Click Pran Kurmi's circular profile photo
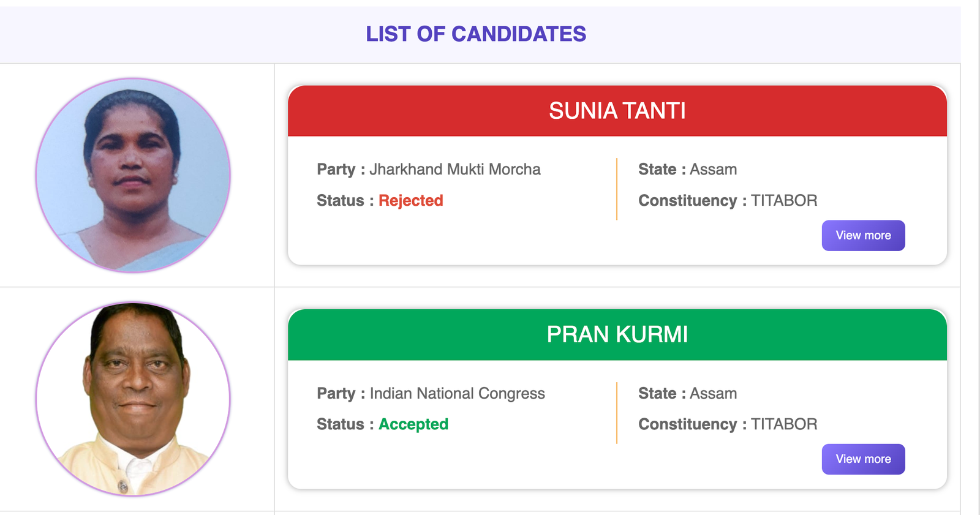Viewport: 980px width, 515px height. (x=133, y=399)
